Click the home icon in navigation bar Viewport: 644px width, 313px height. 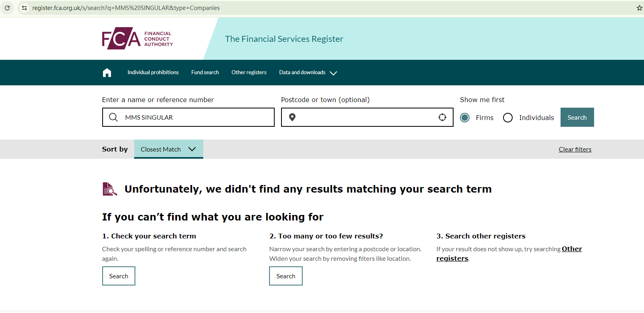tap(107, 73)
